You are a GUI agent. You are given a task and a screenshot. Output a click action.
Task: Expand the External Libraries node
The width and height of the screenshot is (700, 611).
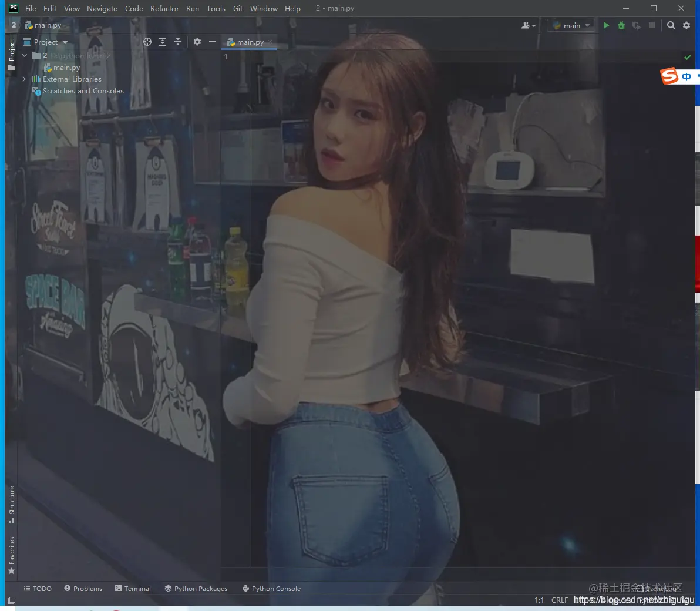[23, 79]
